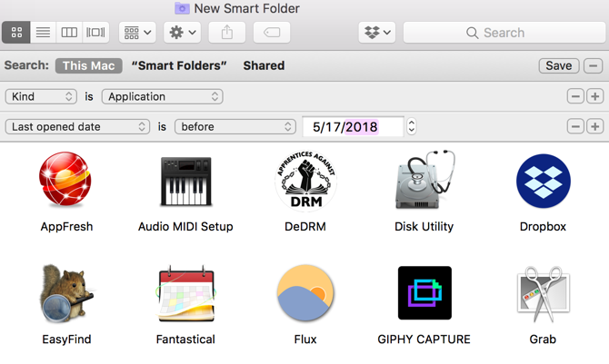The width and height of the screenshot is (609, 364).
Task: Click the 5/17/2018 date field
Action: pos(353,126)
